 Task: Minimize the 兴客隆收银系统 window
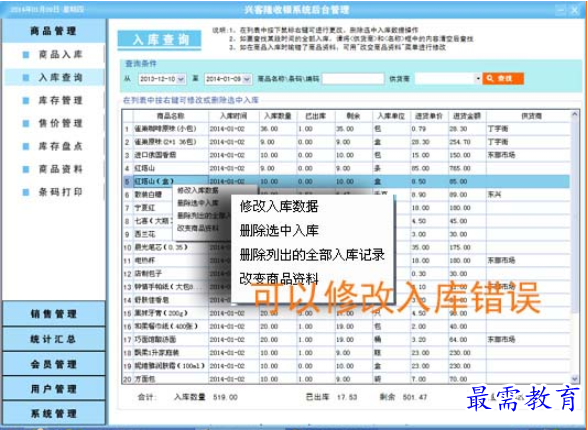560,10
